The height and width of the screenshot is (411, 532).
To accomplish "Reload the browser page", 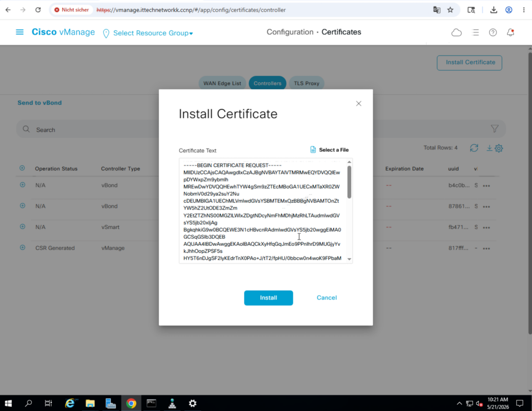I will (38, 10).
